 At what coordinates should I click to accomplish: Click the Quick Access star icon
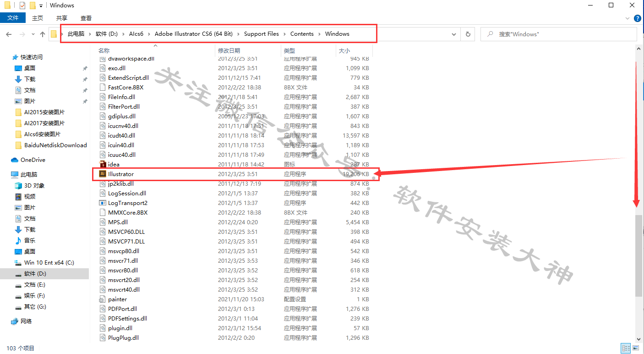tap(15, 57)
